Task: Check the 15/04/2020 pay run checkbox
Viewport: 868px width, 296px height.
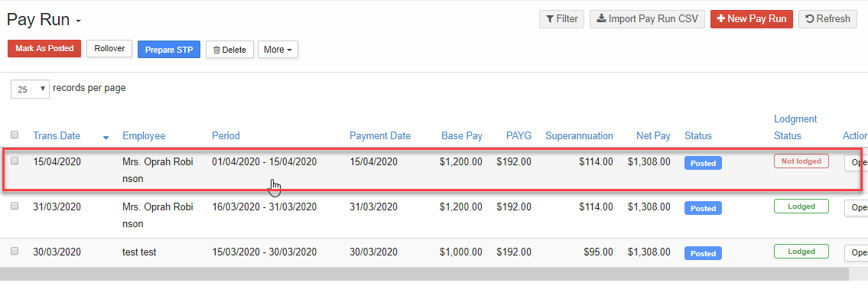Action: tap(15, 161)
